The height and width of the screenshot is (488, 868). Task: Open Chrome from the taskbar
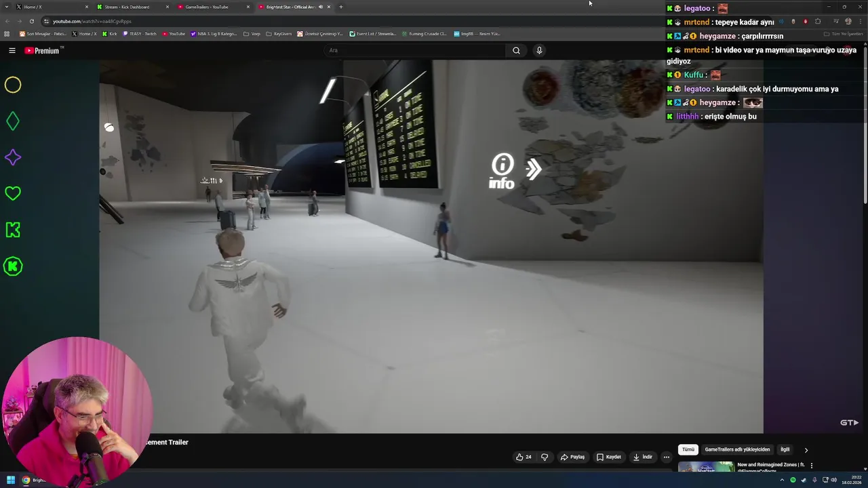pos(26,480)
